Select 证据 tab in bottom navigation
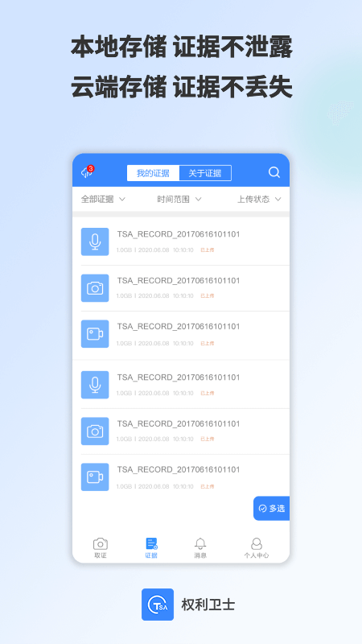 [151, 548]
